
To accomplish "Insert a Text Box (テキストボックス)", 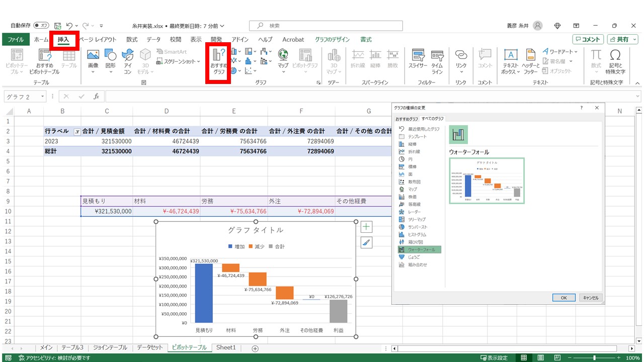I will tap(511, 61).
